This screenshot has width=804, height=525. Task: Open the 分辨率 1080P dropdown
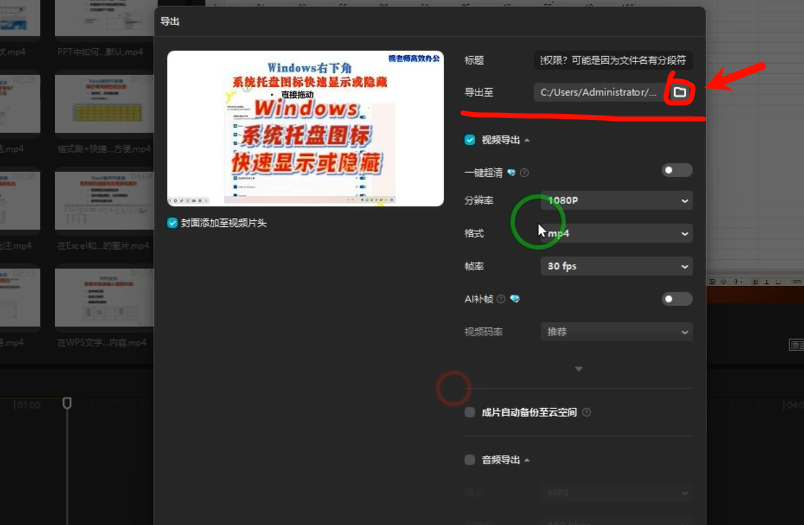616,200
